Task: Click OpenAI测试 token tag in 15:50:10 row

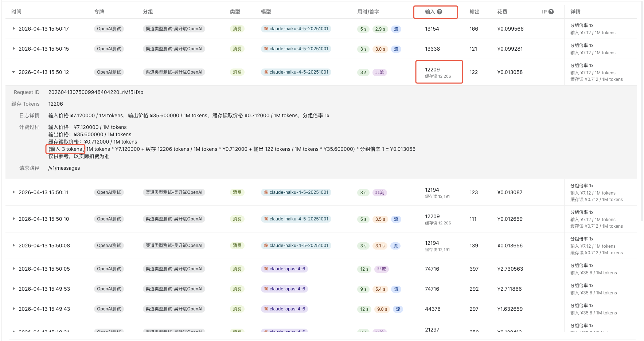Action: point(109,219)
